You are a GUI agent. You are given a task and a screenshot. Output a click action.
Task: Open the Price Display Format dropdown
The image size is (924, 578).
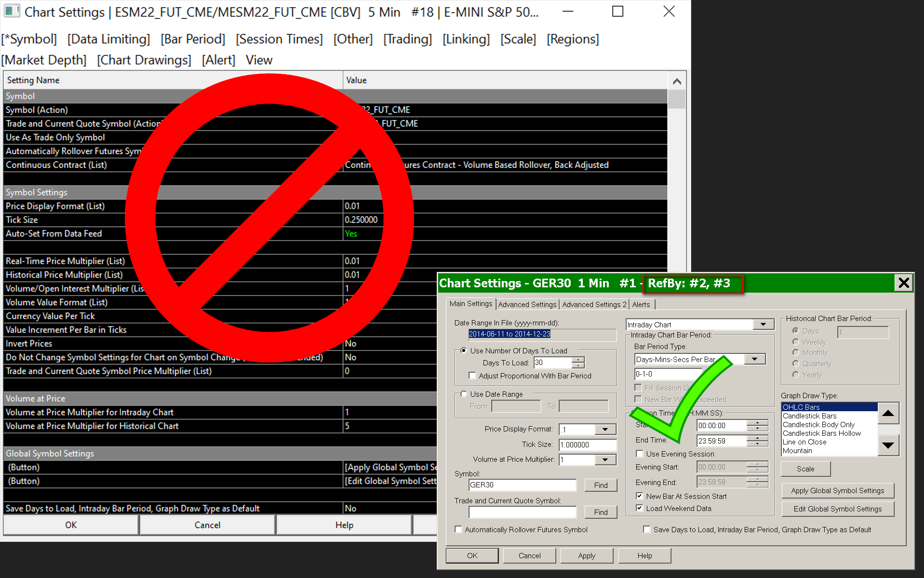point(605,430)
